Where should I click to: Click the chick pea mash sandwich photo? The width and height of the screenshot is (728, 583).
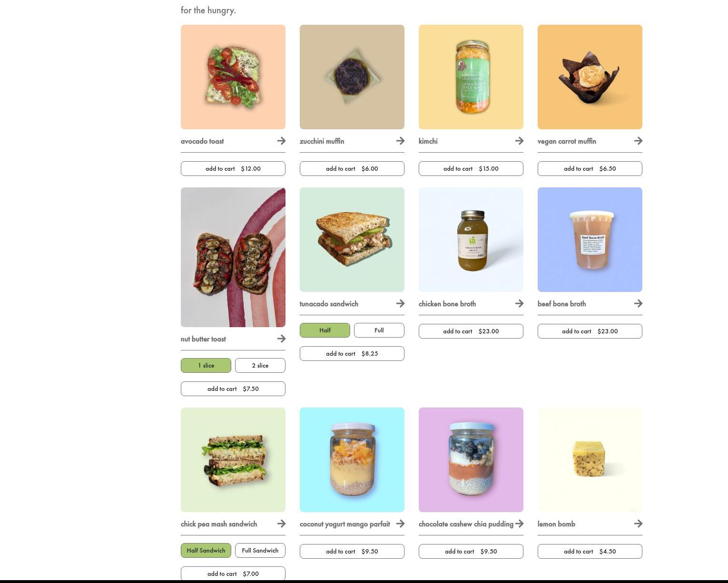233,460
